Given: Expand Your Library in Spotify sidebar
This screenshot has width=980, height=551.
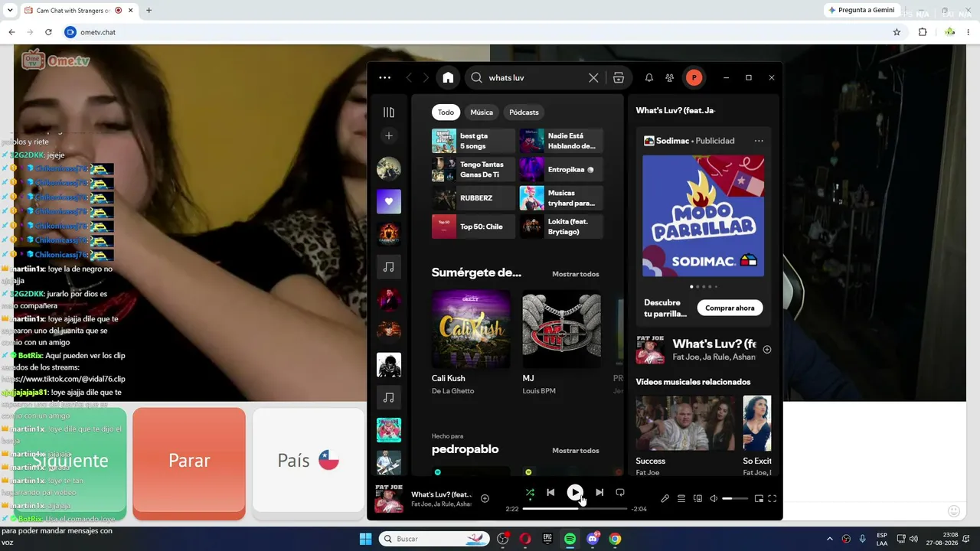Looking at the screenshot, I should (x=389, y=112).
